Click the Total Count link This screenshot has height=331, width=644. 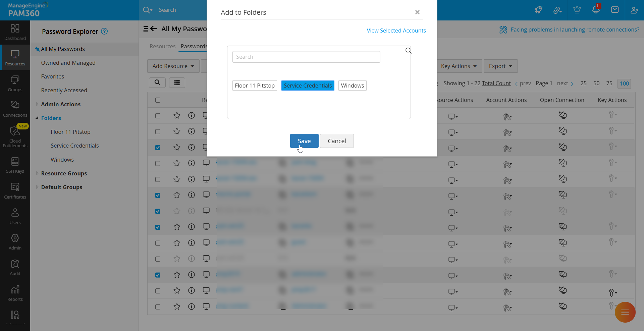496,83
